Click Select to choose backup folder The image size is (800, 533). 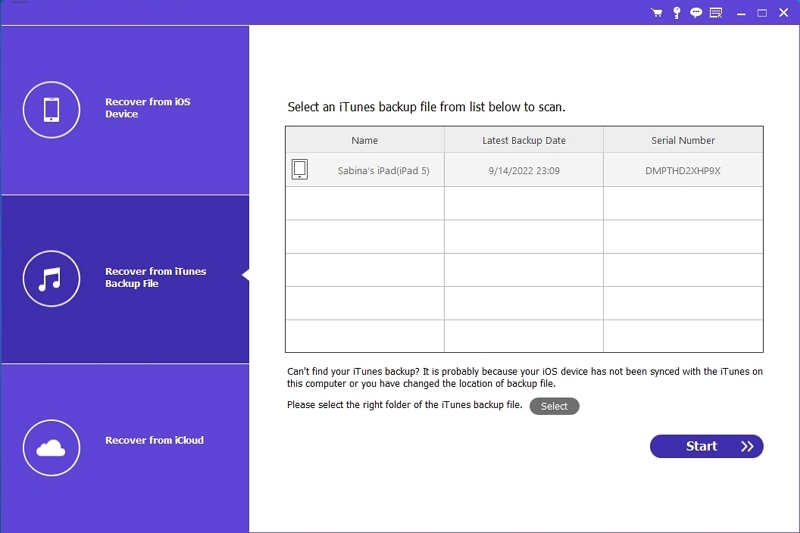click(554, 406)
